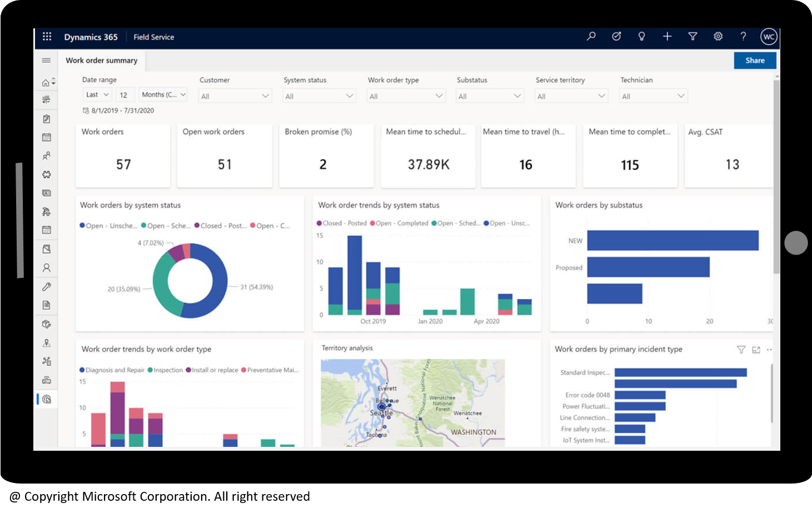Collapse the sidebar with hamburger icon

(46, 60)
